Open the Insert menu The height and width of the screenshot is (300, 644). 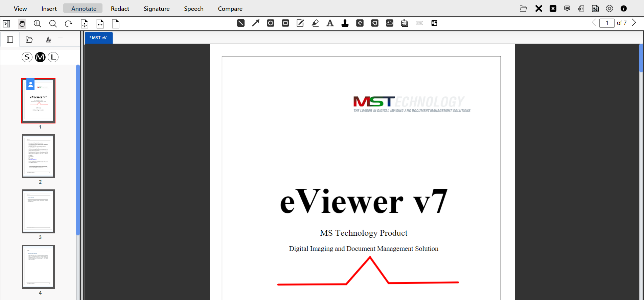(49, 8)
